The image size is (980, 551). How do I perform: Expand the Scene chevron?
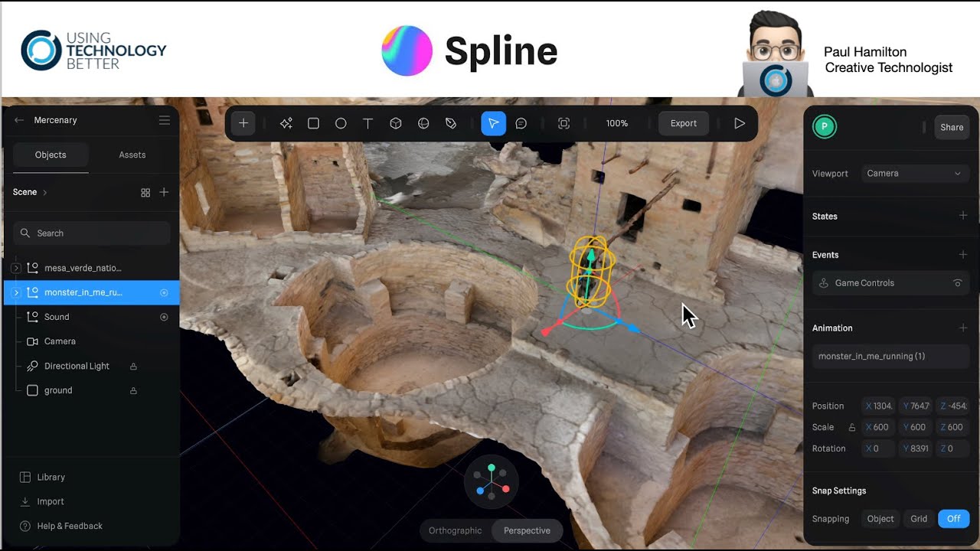[x=45, y=193]
